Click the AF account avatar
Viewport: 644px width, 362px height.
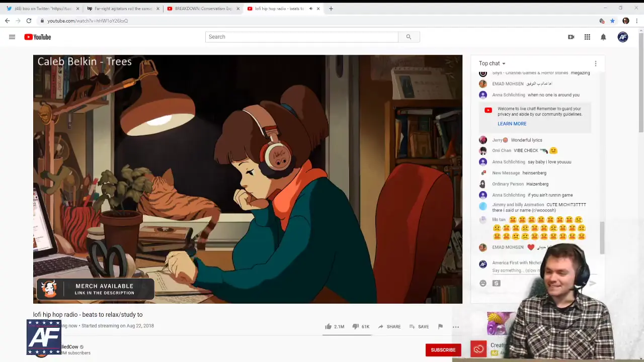(623, 37)
